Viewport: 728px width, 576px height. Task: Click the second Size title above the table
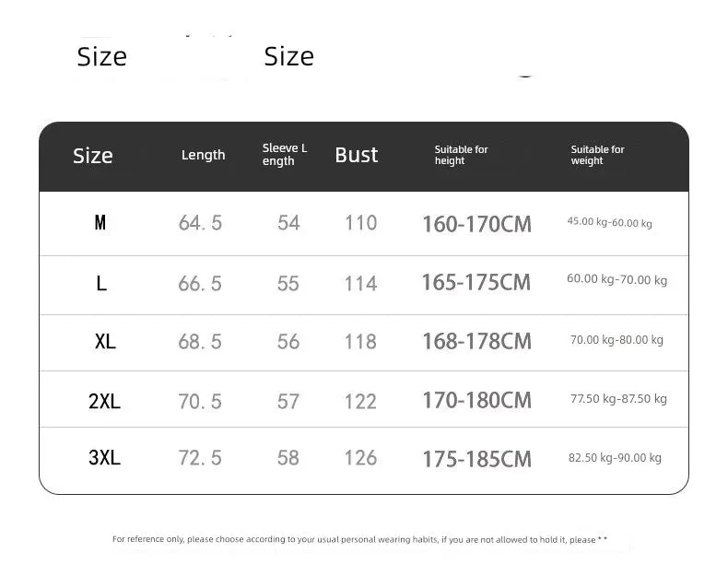(x=288, y=56)
